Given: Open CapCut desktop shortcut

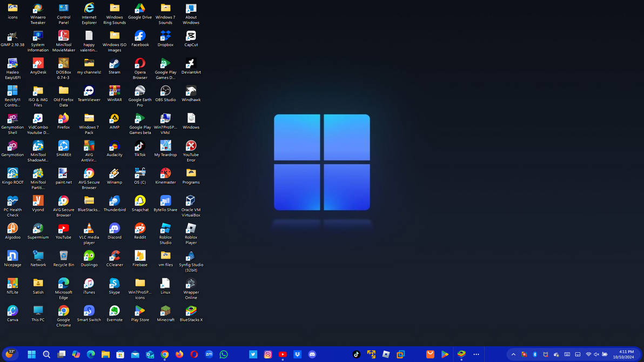Looking at the screenshot, I should coord(191,38).
